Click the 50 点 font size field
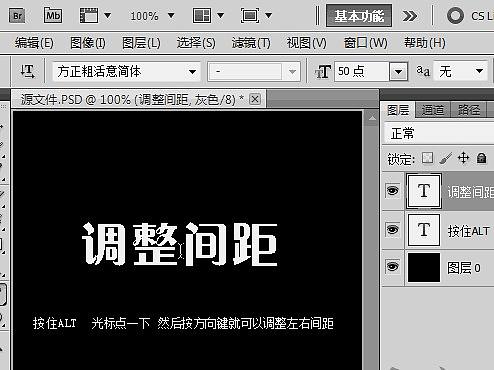Image resolution: width=494 pixels, height=370 pixels. [x=362, y=71]
